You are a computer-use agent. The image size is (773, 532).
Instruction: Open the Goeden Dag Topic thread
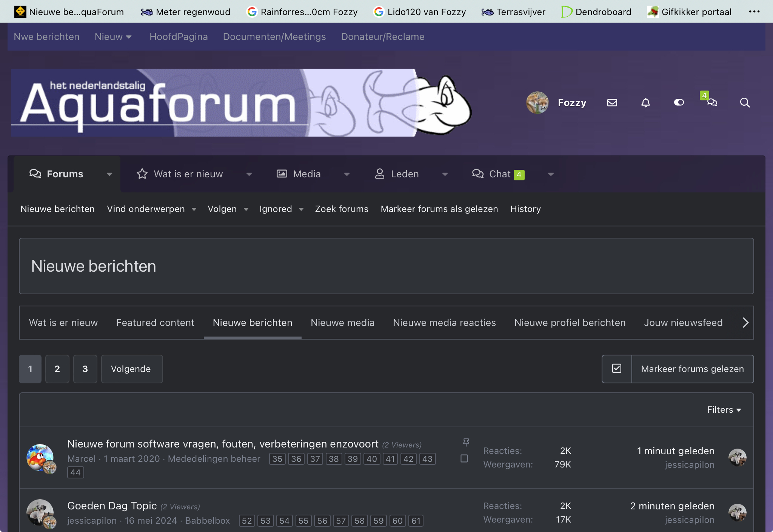point(112,506)
